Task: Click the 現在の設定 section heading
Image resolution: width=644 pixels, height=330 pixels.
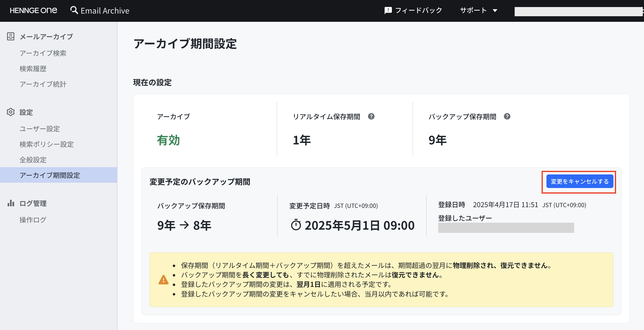Action: 152,83
